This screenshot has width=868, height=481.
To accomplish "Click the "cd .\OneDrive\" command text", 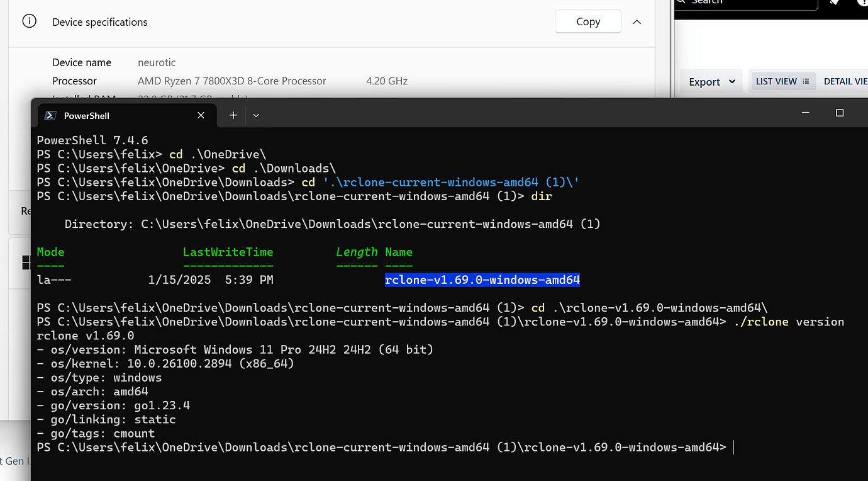I will (x=218, y=154).
